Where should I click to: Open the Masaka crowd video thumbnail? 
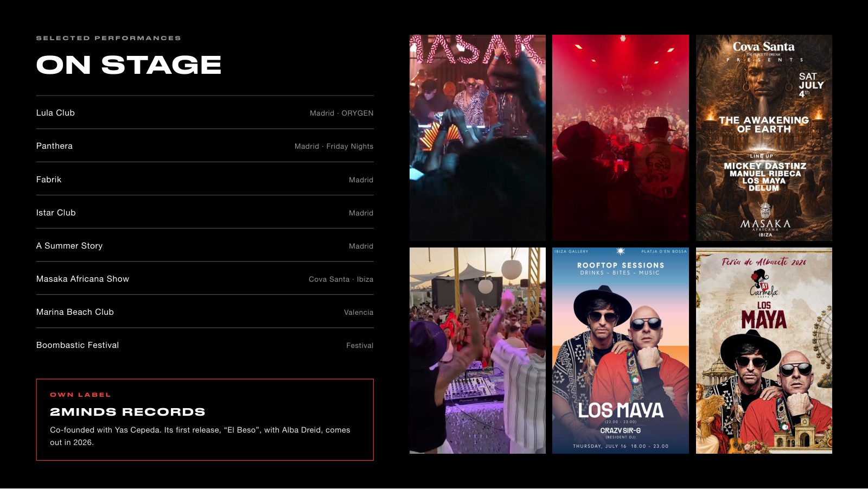tap(477, 138)
